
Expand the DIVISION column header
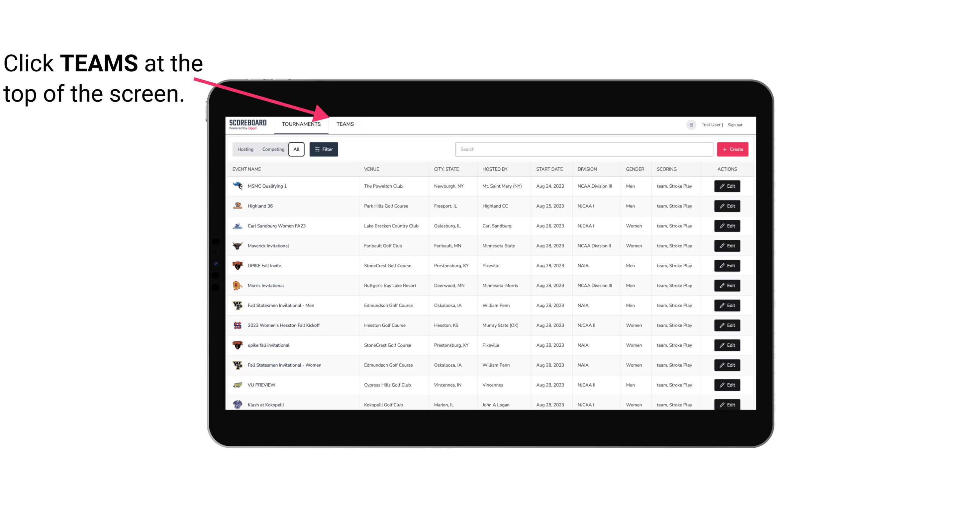click(x=587, y=169)
